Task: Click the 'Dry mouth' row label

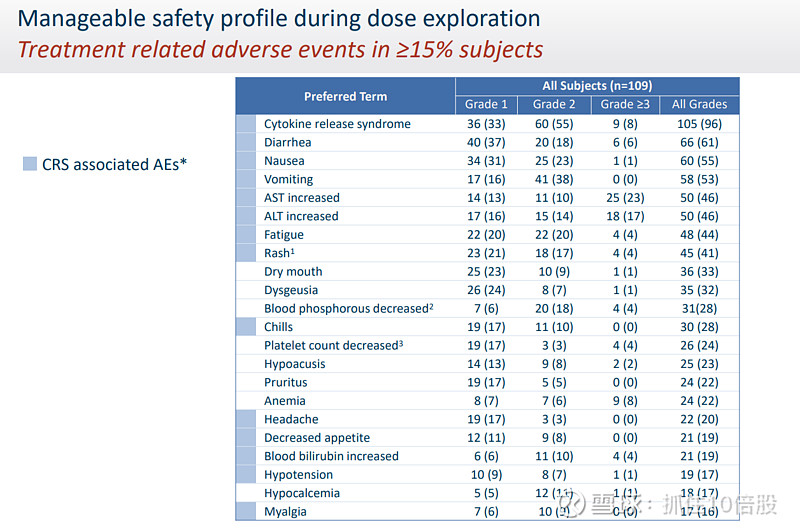Action: tap(293, 271)
